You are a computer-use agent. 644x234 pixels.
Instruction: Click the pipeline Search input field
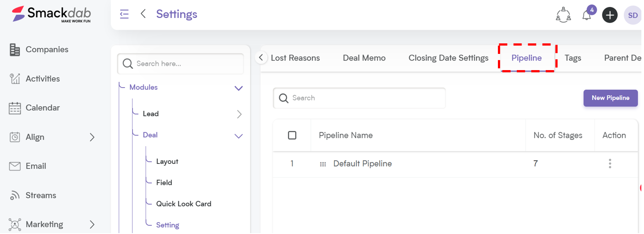coord(359,98)
